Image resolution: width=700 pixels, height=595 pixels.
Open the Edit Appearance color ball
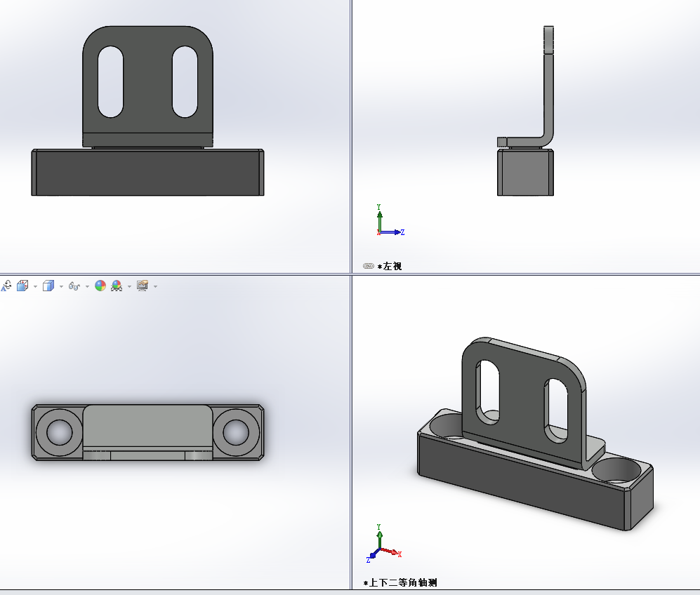(100, 286)
